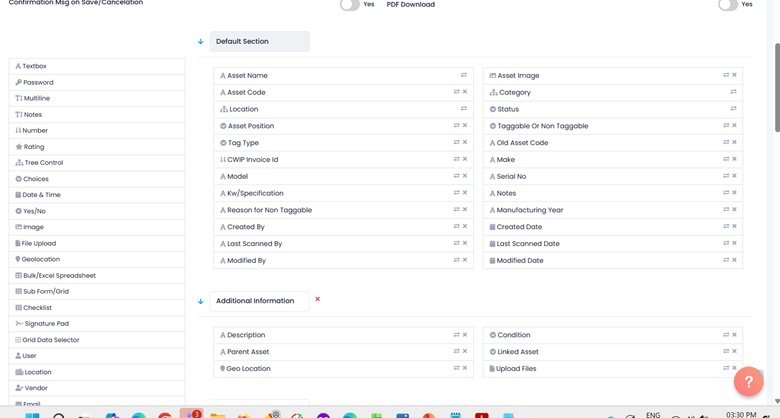Remove the Upload Files field
The height and width of the screenshot is (418, 780).
tap(734, 368)
